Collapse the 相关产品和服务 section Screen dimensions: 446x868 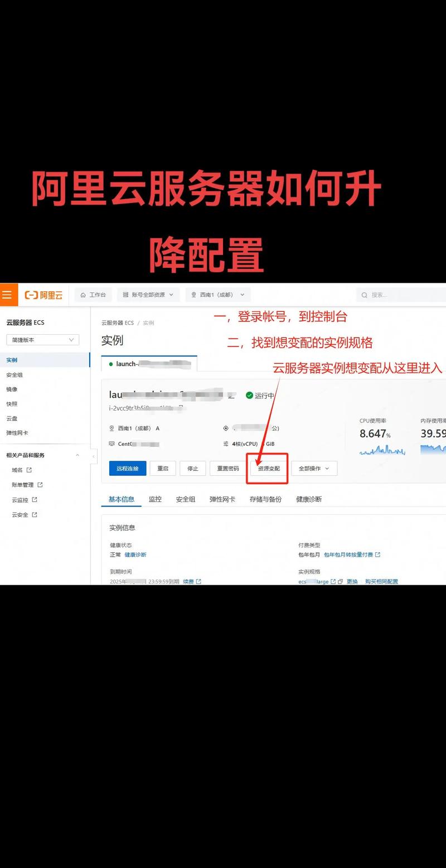[x=77, y=455]
